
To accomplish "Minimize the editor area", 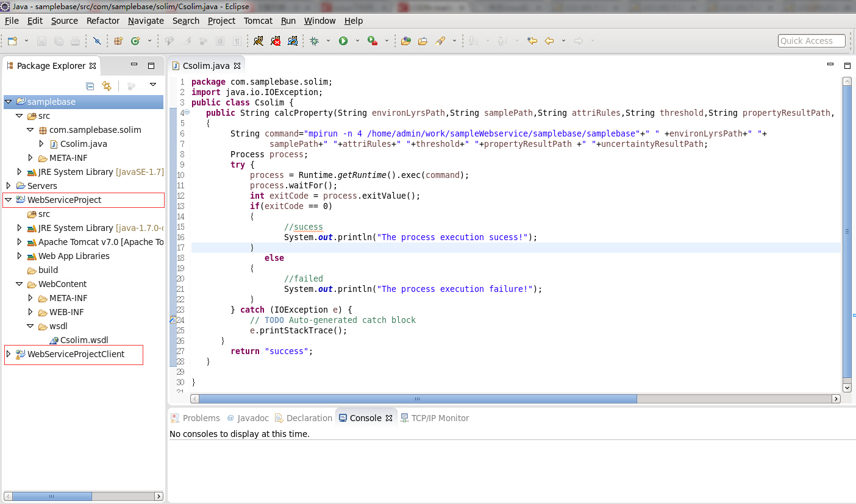I will [830, 64].
